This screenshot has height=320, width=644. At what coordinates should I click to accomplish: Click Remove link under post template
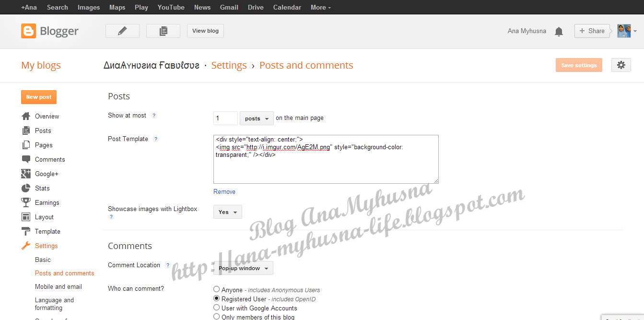coord(224,191)
